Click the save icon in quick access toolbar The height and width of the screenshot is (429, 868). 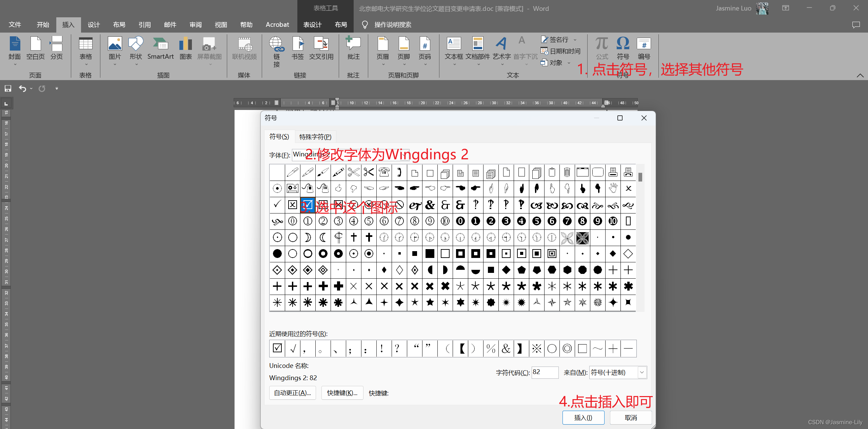[8, 89]
